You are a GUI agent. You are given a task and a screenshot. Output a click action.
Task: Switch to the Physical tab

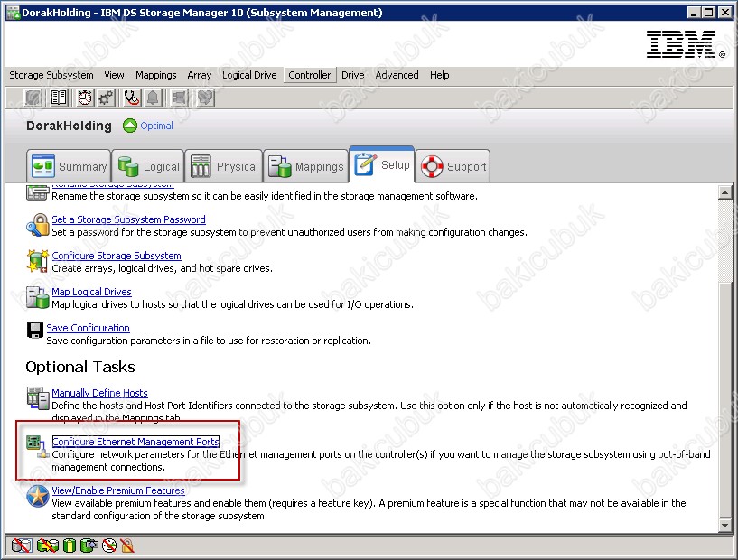click(x=223, y=166)
